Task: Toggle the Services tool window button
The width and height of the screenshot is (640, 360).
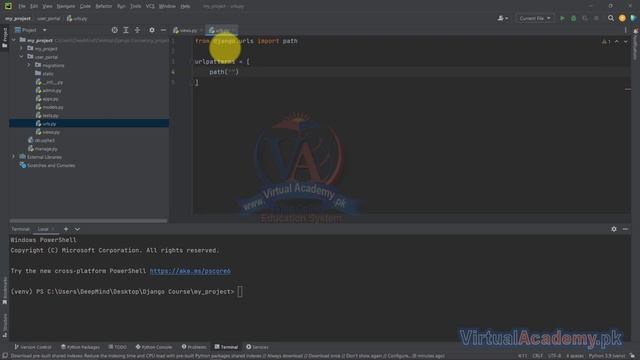Action: coord(257,347)
